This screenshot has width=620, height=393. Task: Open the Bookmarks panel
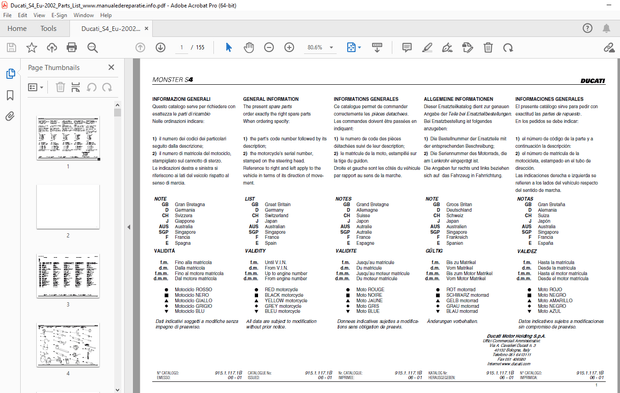point(10,95)
